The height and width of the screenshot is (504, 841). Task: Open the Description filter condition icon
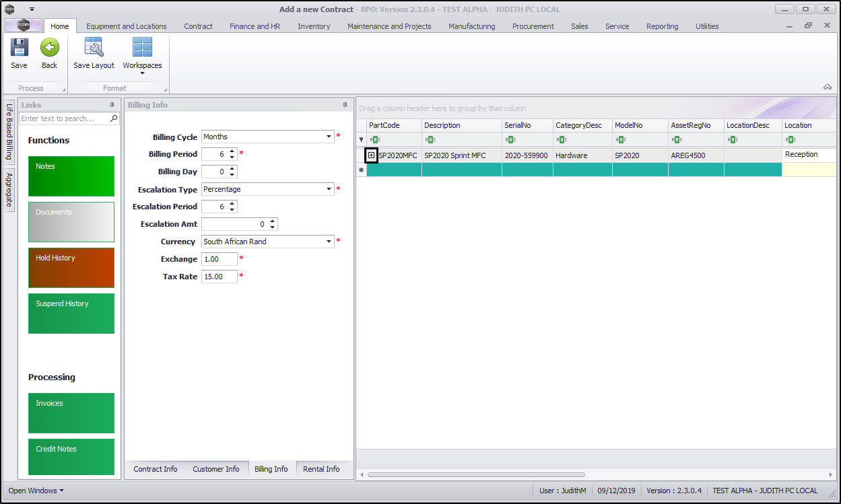(430, 140)
